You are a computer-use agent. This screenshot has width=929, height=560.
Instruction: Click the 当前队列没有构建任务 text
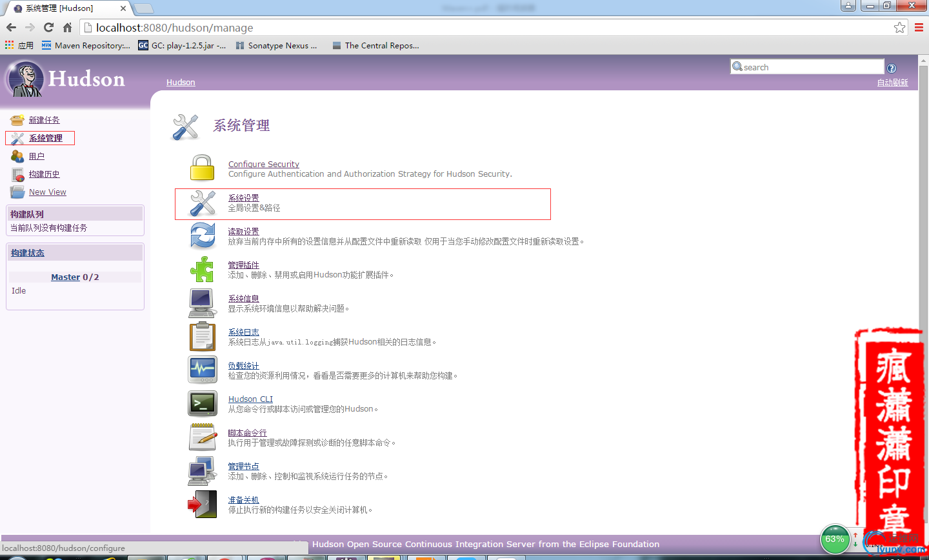click(x=49, y=228)
